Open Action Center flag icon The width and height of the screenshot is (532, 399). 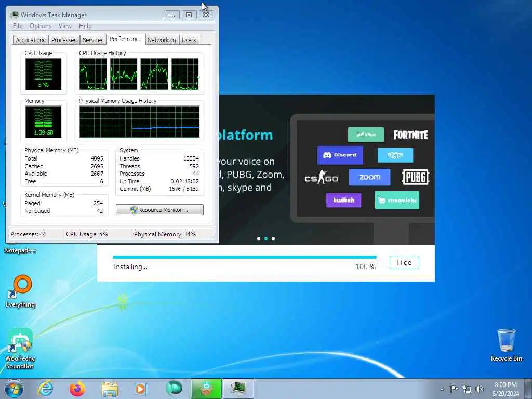pyautogui.click(x=454, y=389)
